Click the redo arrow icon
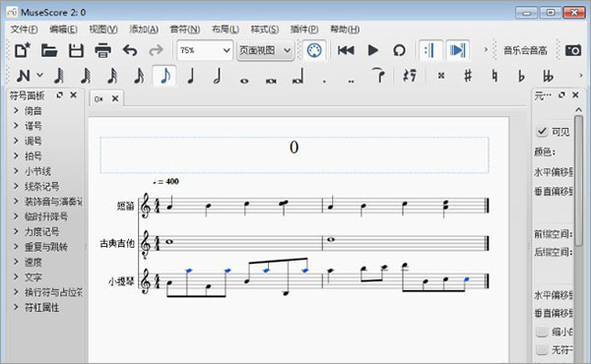 coord(156,50)
